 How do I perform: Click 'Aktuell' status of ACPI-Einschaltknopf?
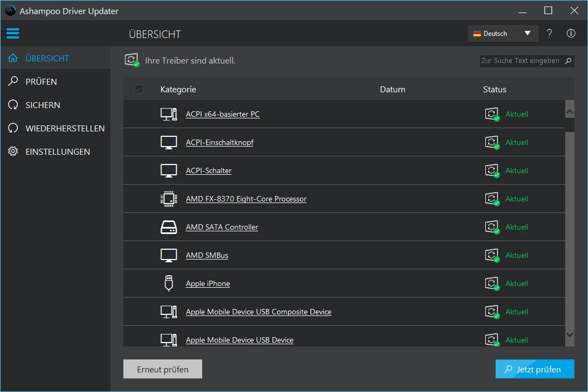[x=516, y=142]
